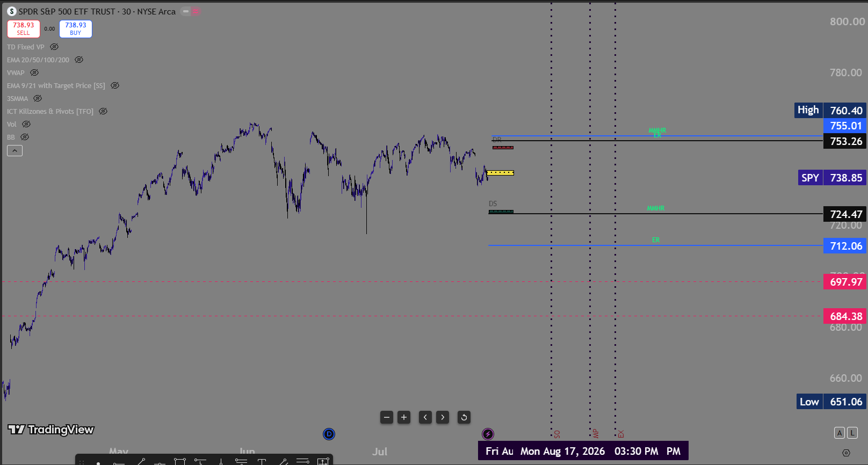Screen dimensions: 868x465
Task: Select the green DS zone box
Action: point(501,212)
